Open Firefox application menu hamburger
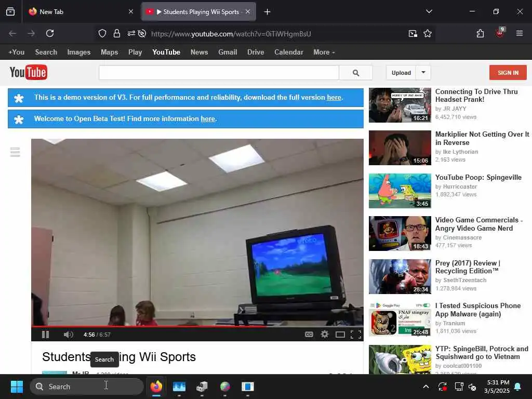This screenshot has width=532, height=399. 519,33
